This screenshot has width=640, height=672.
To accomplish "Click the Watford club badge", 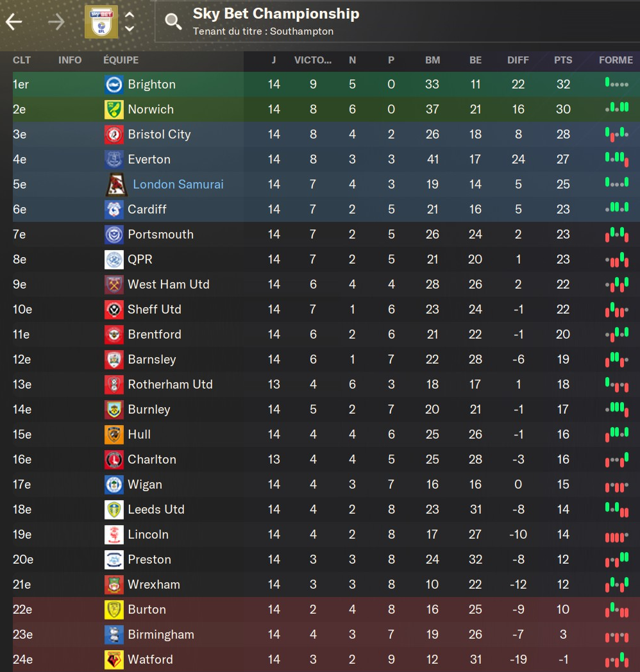I will click(x=114, y=659).
